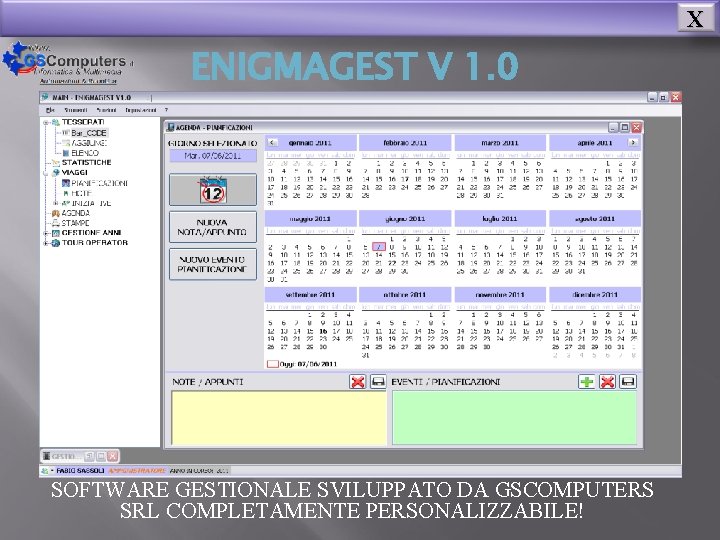Click inside the green EVENTI / PIANIFICAZIONI area

(514, 418)
